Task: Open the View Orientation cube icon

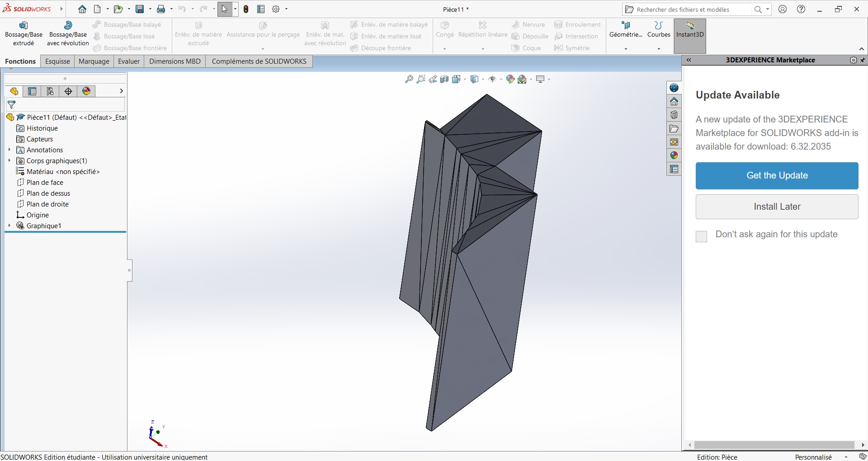Action: (456, 80)
